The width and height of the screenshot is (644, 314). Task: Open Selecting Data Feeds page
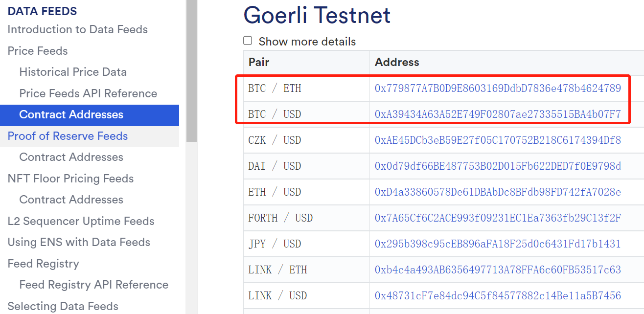[x=63, y=306]
